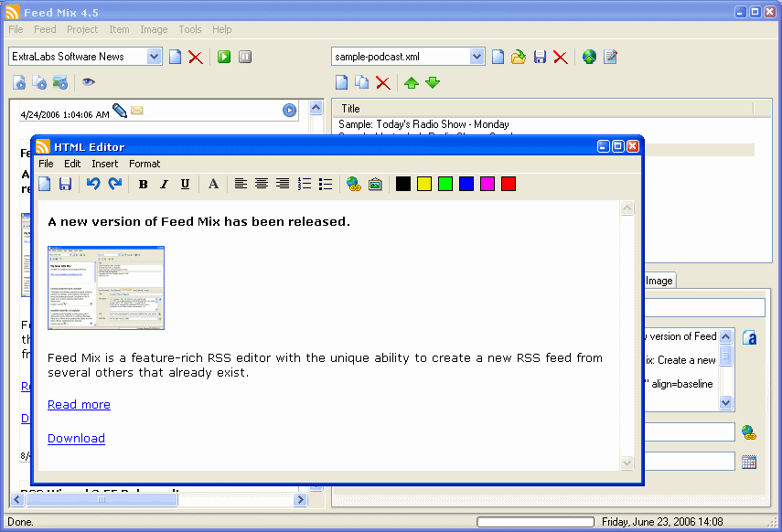Open the calendar date picker icon

tap(748, 462)
